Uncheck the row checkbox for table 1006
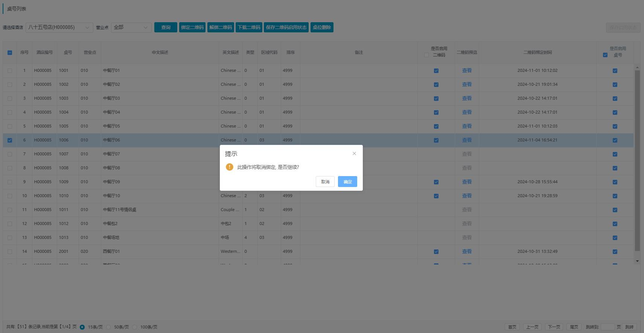This screenshot has height=333, width=644. tap(10, 140)
